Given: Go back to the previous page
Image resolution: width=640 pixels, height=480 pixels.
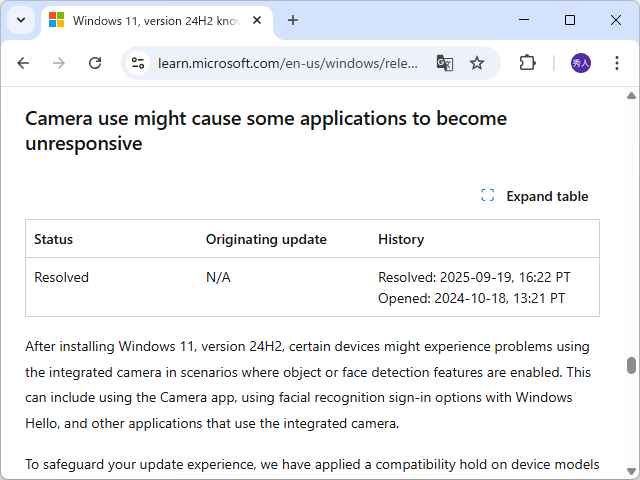Looking at the screenshot, I should tap(23, 63).
